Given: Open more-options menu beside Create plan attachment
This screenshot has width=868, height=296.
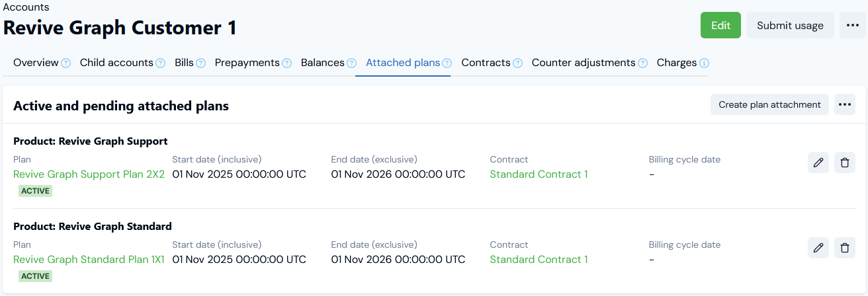Looking at the screenshot, I should 844,104.
